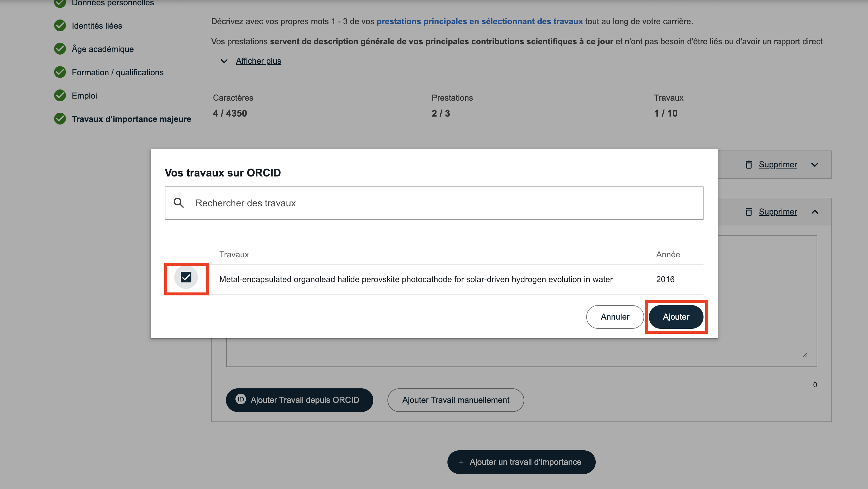Open Travaux d'importance majeure section
The width and height of the screenshot is (868, 489).
tap(131, 119)
